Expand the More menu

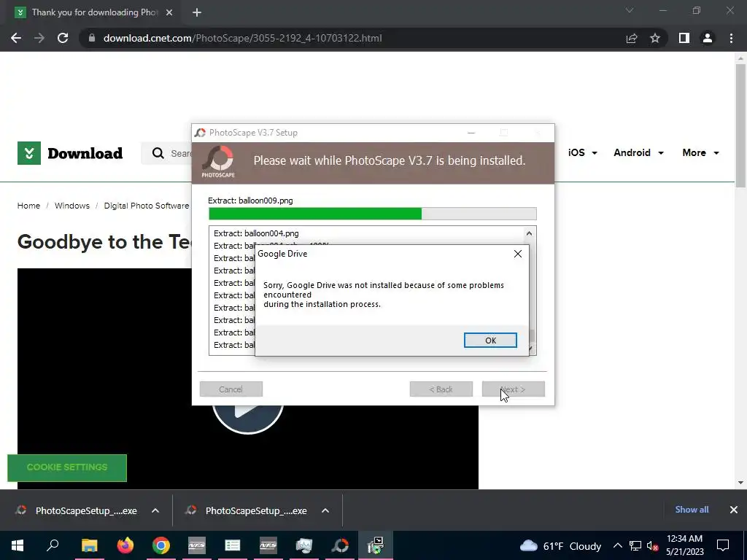tap(701, 152)
